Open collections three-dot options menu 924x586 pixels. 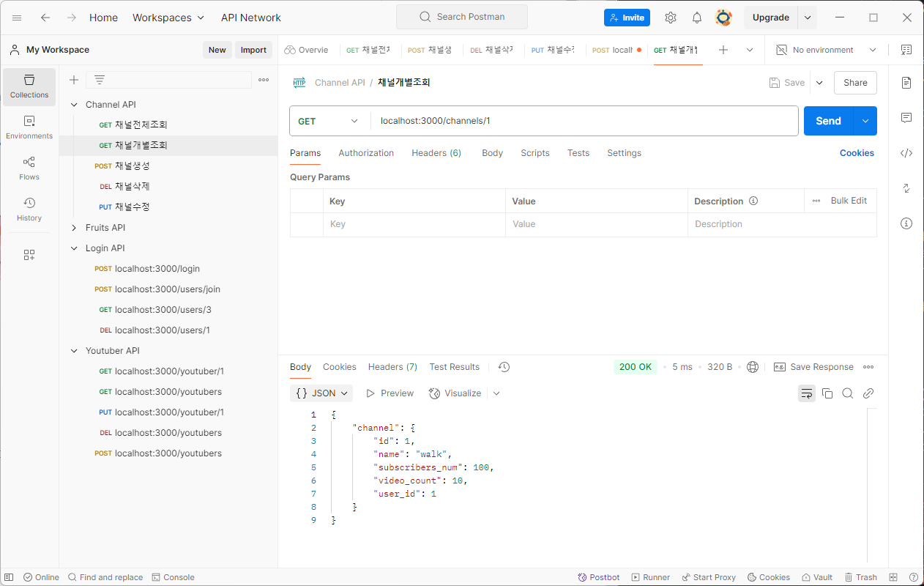264,80
